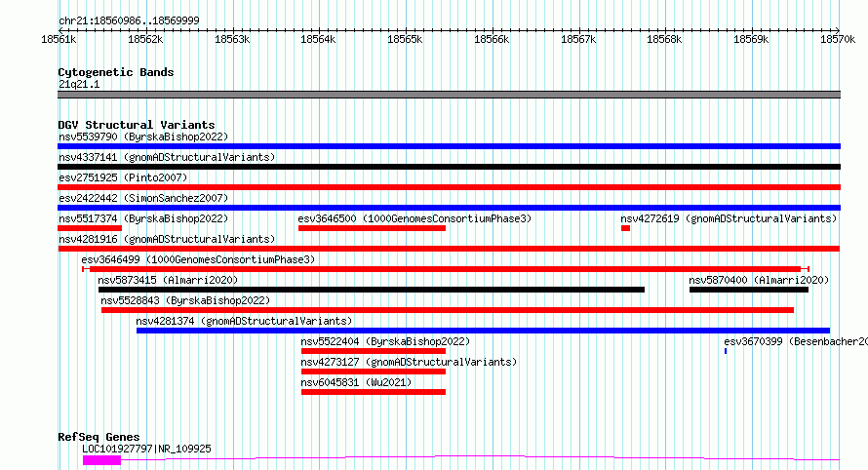
Task: Select the red bar of nsv4273127
Action: [x=374, y=372]
